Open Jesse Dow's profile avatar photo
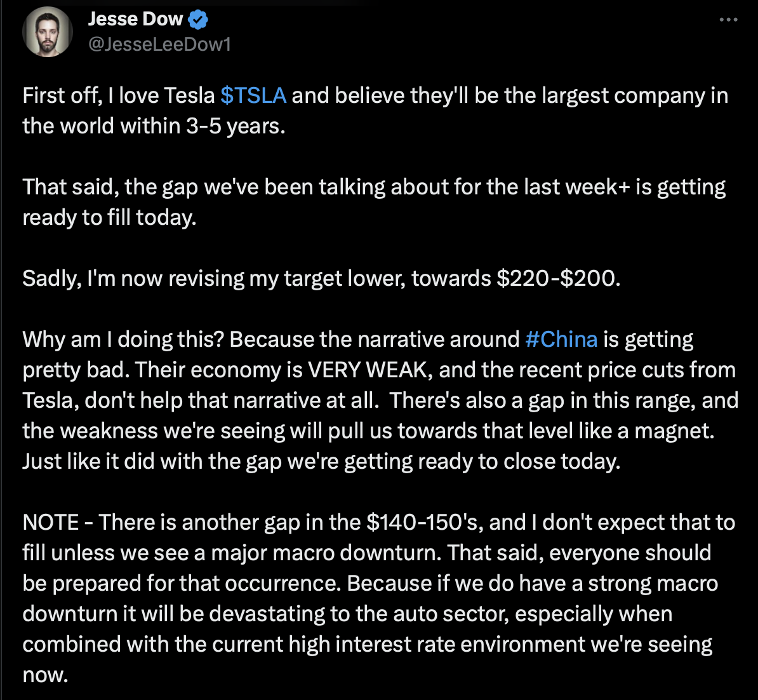 [x=48, y=32]
